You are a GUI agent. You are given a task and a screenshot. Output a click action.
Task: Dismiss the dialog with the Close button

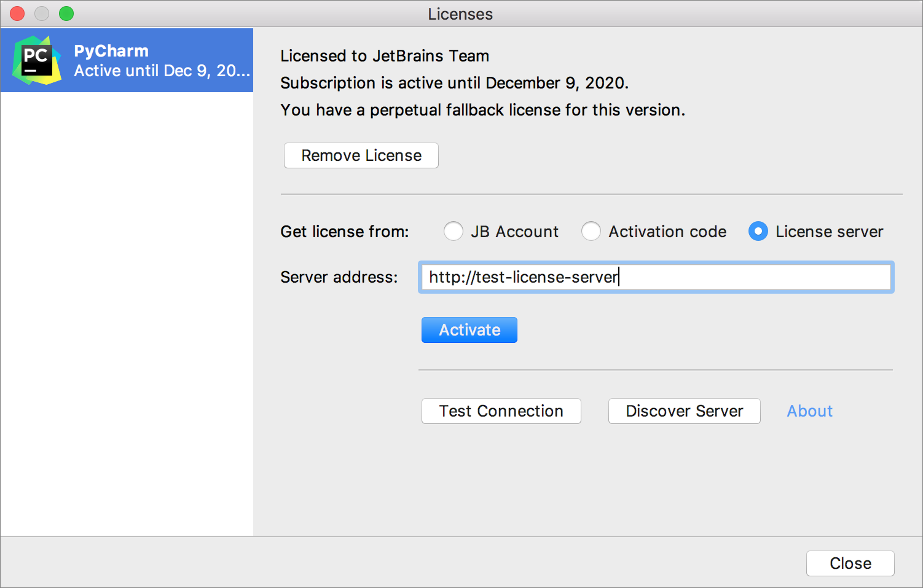click(850, 563)
